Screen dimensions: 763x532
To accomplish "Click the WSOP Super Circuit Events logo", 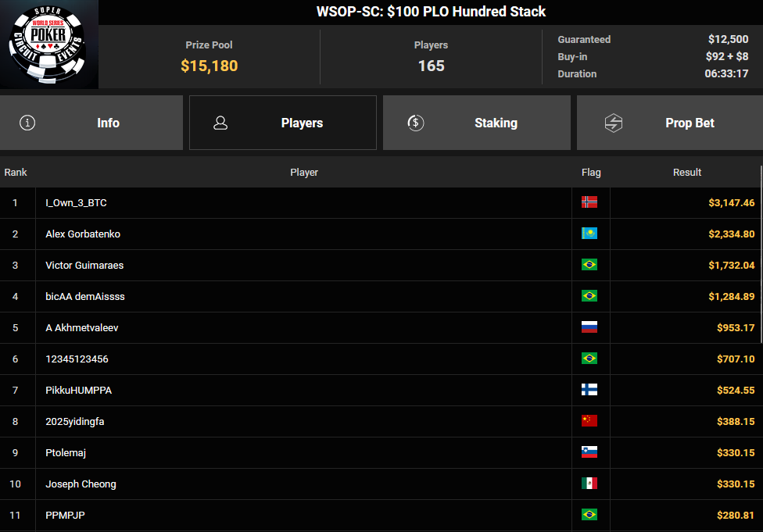I will coord(49,44).
